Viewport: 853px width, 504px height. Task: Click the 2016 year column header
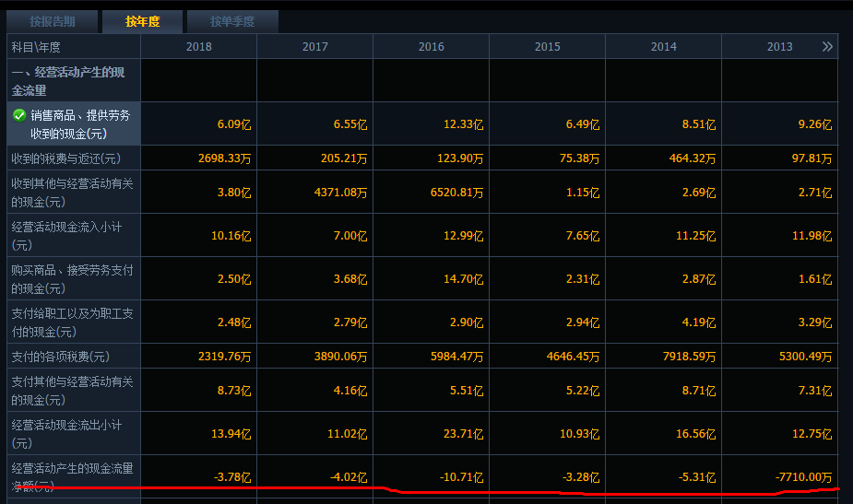tap(431, 47)
